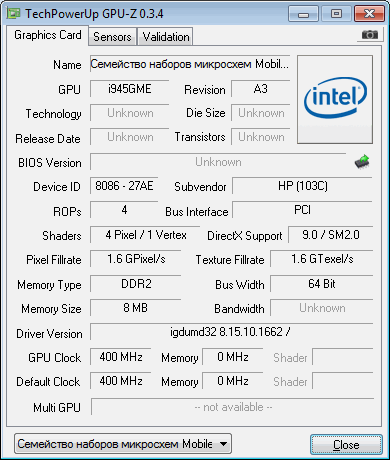
Task: Click the Default Clock row Shader field
Action: 343,381
